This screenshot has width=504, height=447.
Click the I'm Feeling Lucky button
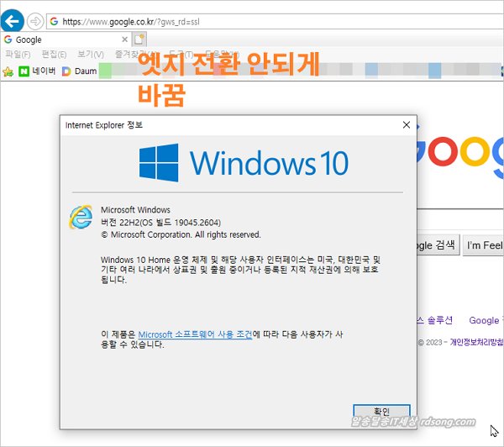485,245
